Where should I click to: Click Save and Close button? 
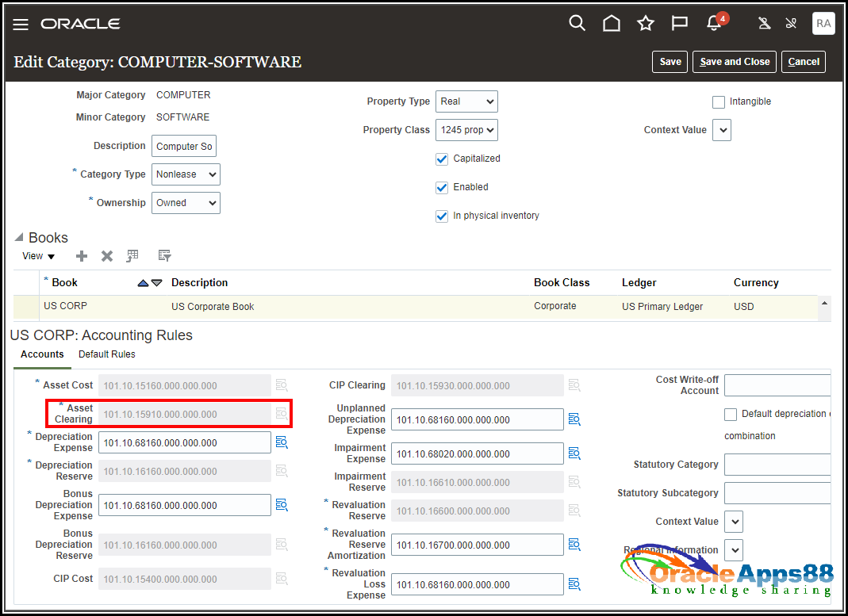pos(735,62)
